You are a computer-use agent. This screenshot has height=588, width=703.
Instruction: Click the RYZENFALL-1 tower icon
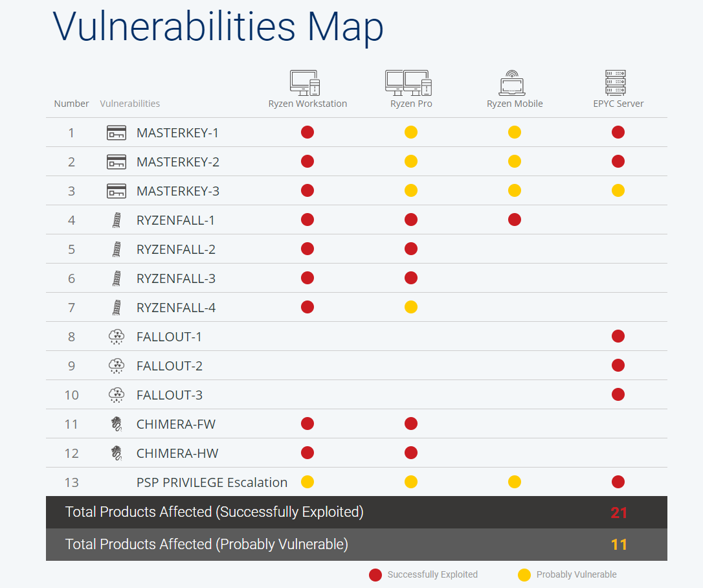tap(117, 220)
